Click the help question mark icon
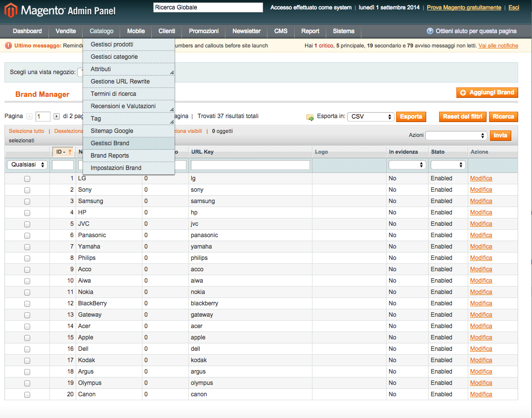This screenshot has width=532, height=418. pos(430,31)
